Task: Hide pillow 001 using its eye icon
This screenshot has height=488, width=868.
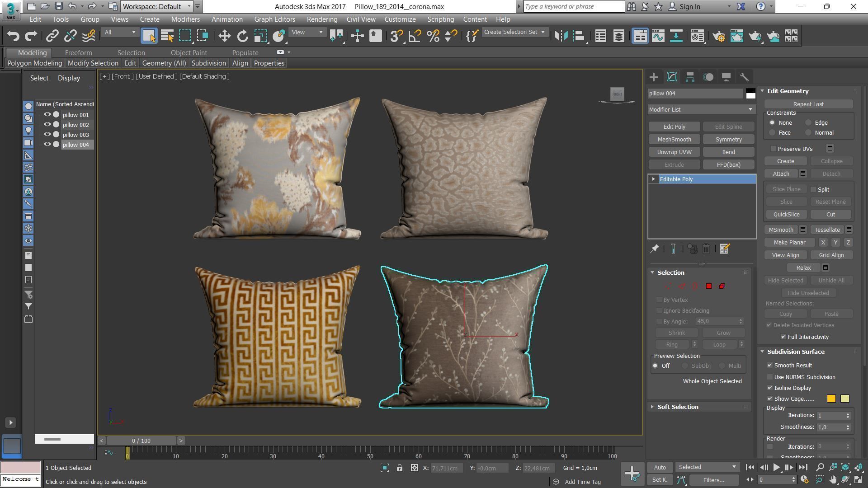Action: click(47, 114)
